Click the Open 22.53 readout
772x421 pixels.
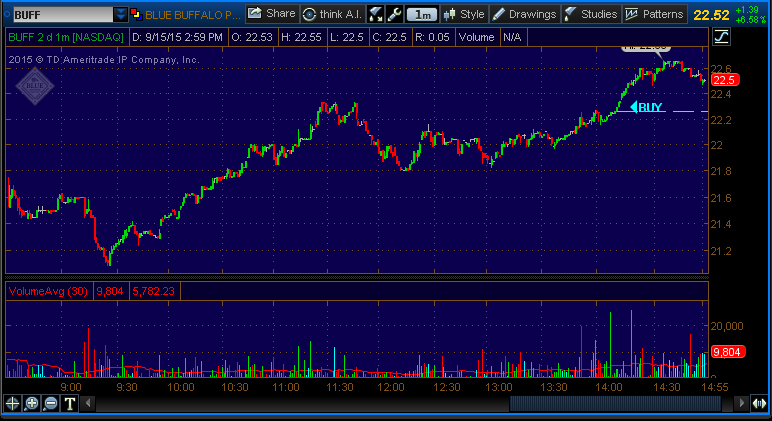click(x=252, y=37)
